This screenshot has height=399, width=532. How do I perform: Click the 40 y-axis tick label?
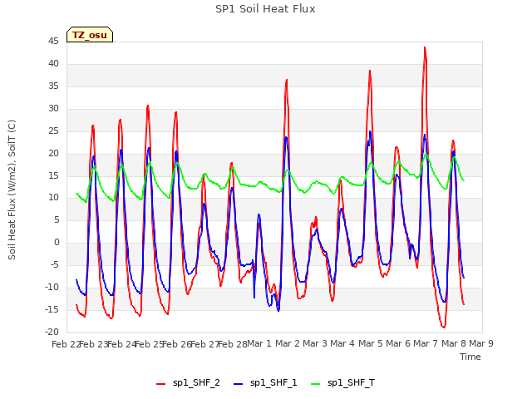(x=53, y=64)
